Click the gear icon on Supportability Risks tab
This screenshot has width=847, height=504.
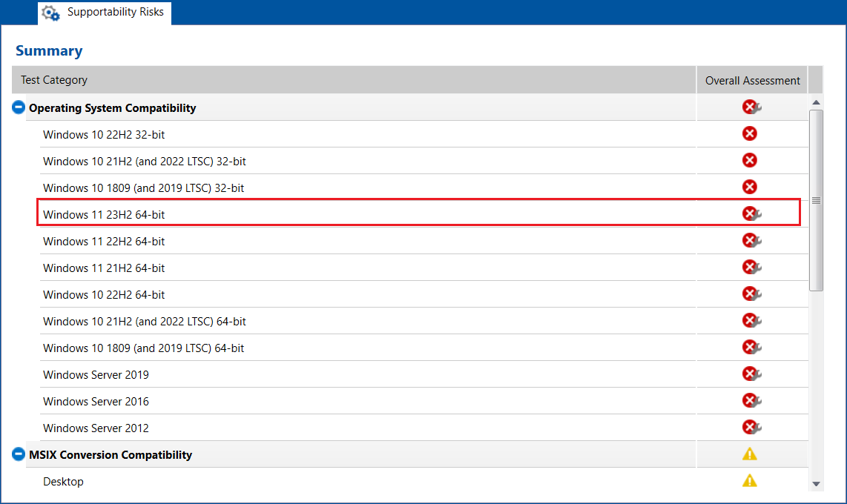pyautogui.click(x=50, y=13)
